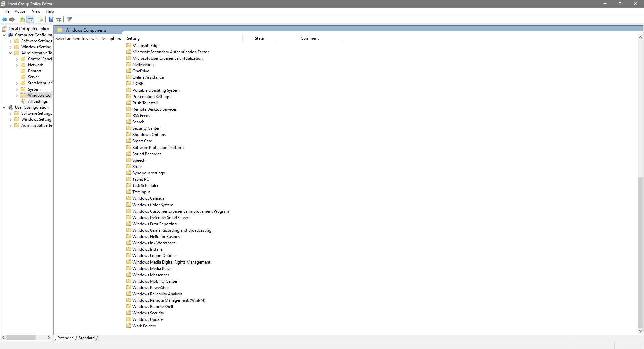Click the State column header
644x349 pixels.
point(259,38)
